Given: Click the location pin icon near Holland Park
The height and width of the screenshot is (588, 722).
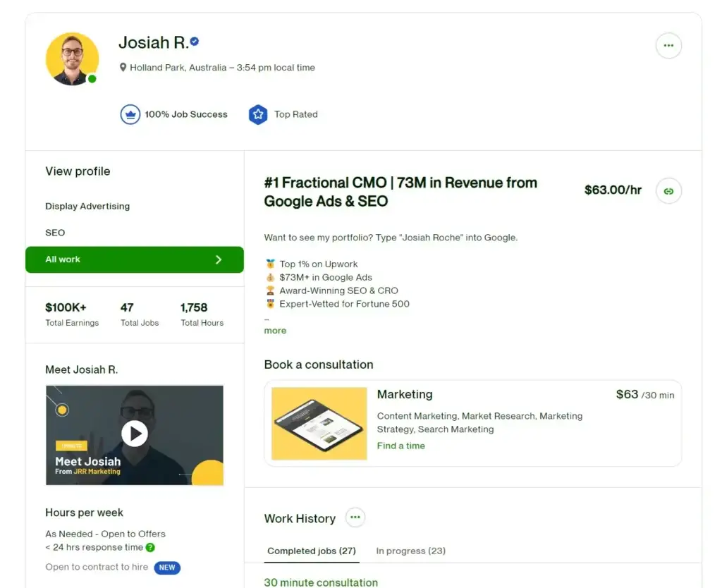Looking at the screenshot, I should pos(124,68).
